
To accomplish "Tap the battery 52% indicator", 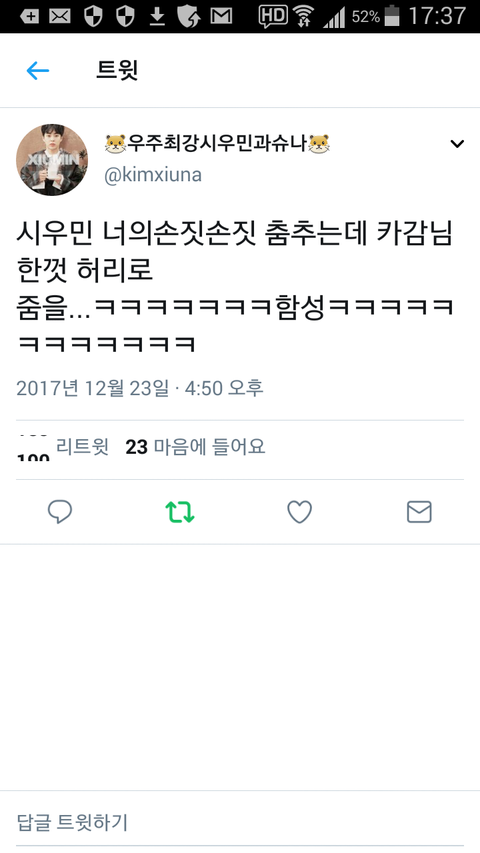I will coord(376,16).
